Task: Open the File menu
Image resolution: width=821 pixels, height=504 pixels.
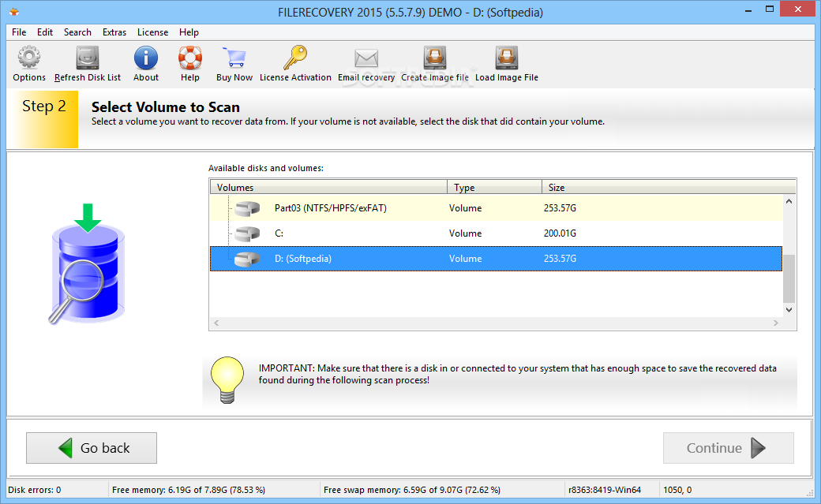Action: click(19, 32)
